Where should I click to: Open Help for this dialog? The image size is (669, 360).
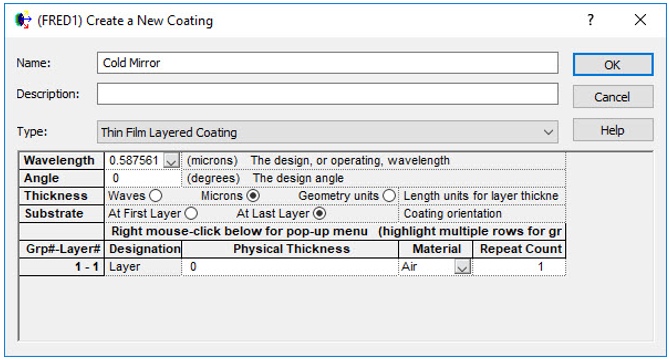613,130
